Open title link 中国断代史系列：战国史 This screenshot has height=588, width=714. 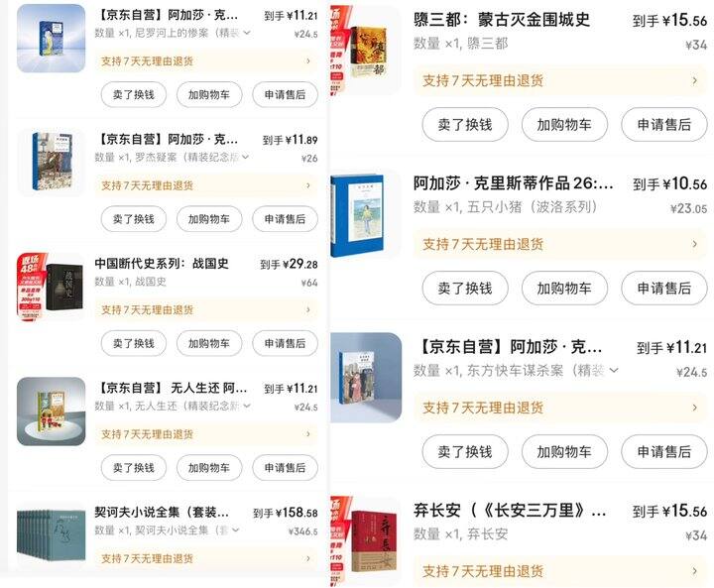(162, 263)
